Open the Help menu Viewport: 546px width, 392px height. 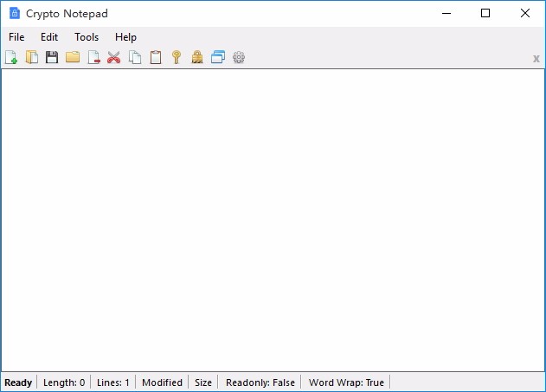(125, 37)
